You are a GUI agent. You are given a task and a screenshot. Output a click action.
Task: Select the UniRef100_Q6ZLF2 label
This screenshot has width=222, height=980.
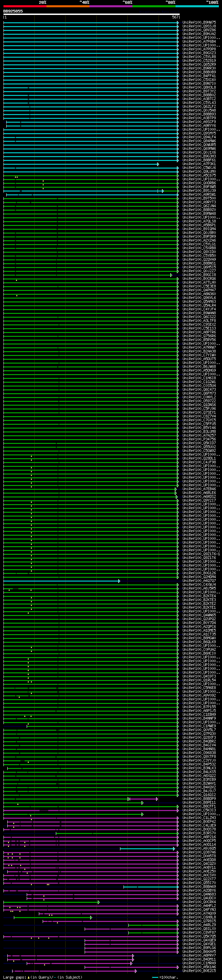(x=199, y=106)
